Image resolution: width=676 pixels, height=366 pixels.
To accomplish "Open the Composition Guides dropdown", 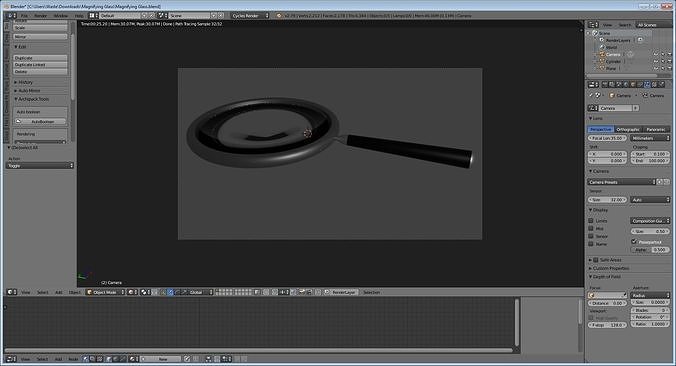I will (x=650, y=221).
